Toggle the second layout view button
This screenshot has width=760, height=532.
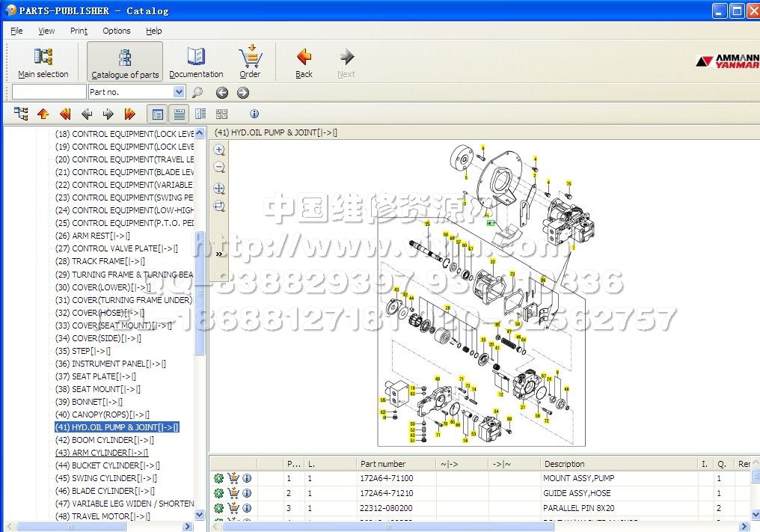(x=179, y=114)
